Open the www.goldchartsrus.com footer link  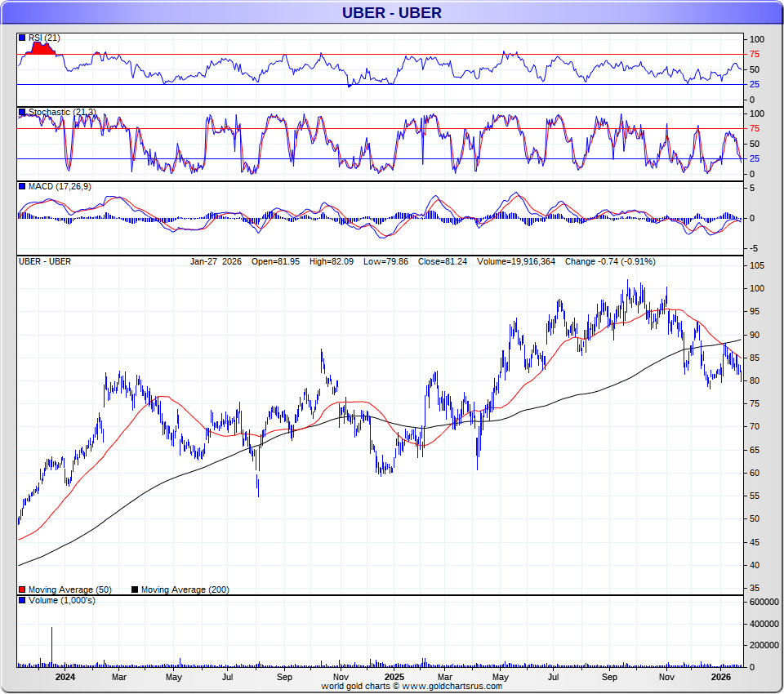[452, 687]
